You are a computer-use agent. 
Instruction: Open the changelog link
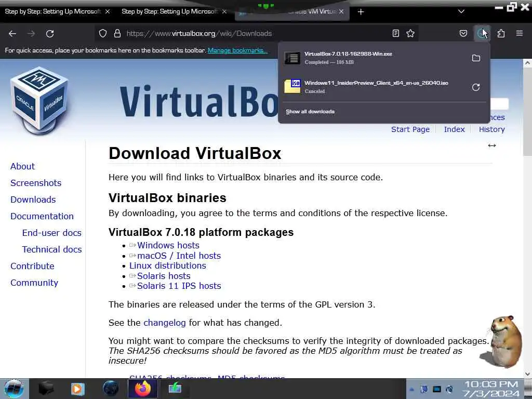click(165, 323)
